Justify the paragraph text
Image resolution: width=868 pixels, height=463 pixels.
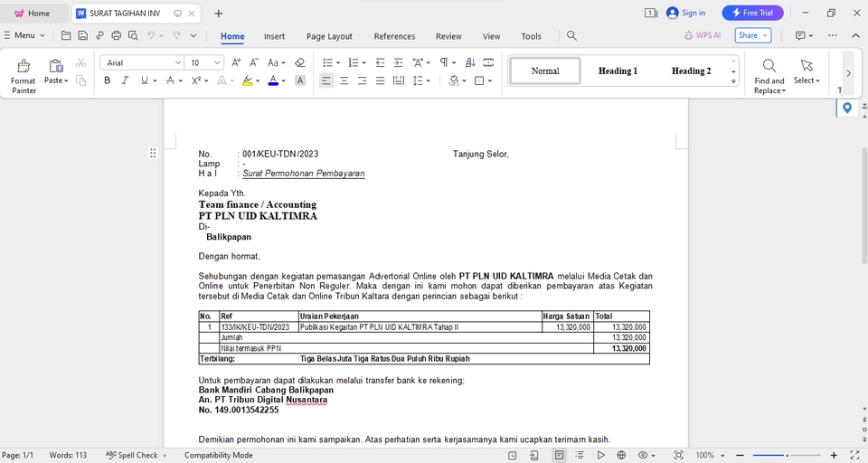pos(380,80)
